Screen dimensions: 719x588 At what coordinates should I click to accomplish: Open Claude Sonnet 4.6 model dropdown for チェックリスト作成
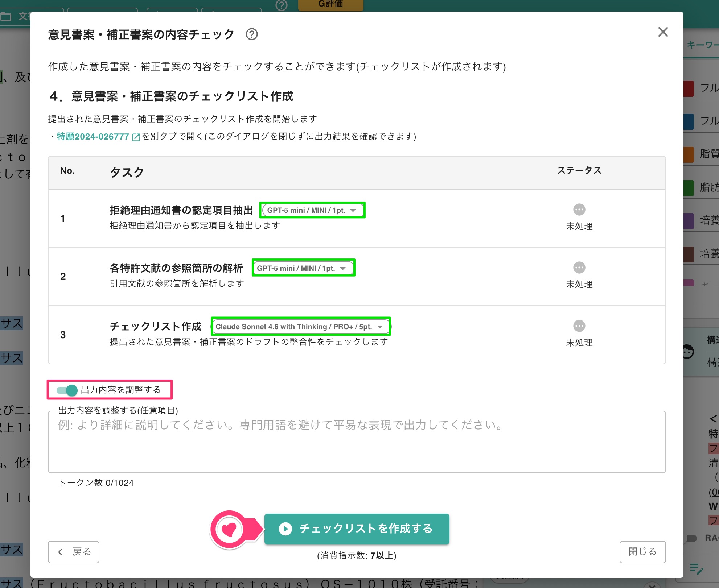click(x=301, y=327)
